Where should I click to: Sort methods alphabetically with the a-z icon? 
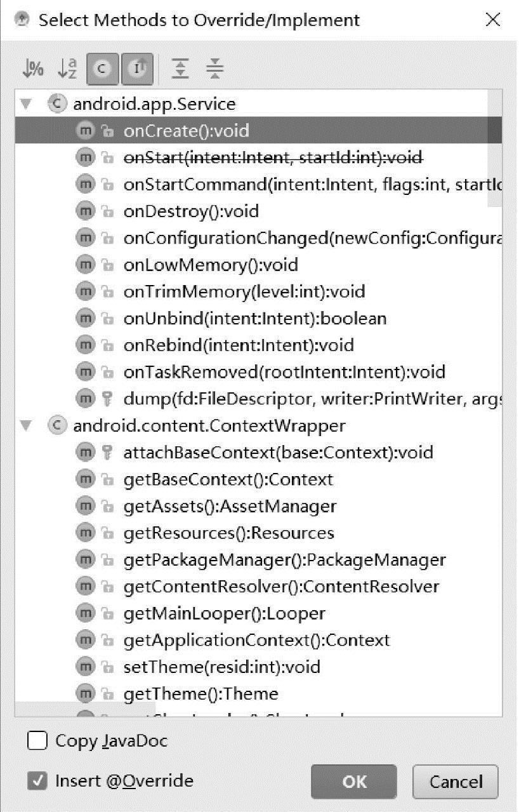(67, 69)
